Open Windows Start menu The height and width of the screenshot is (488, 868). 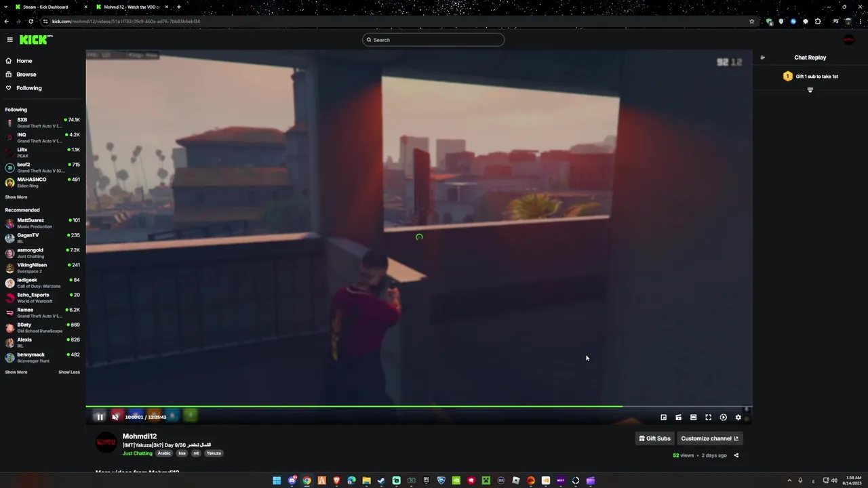coord(277,481)
